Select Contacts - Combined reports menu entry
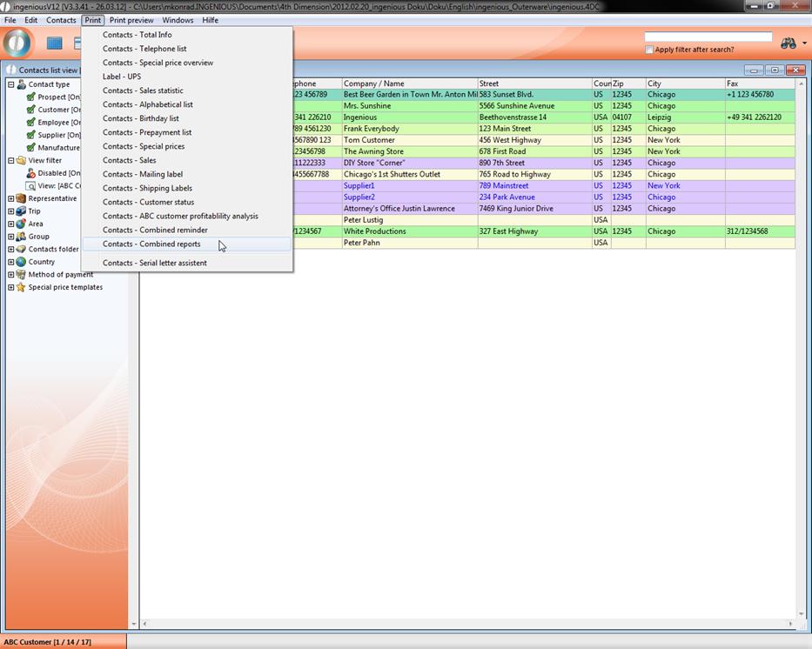The width and height of the screenshot is (812, 649). pyautogui.click(x=151, y=244)
